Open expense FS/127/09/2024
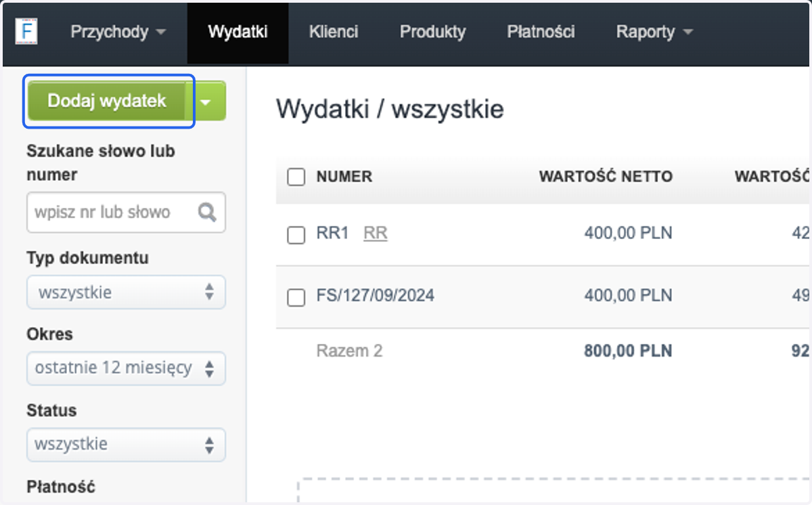This screenshot has width=812, height=505. (x=376, y=296)
